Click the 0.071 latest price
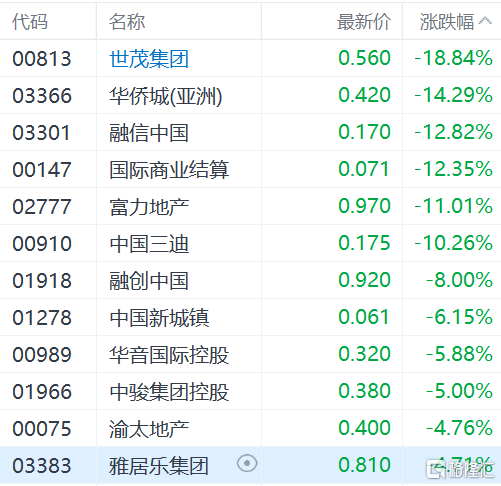This screenshot has height=486, width=501. click(x=364, y=169)
